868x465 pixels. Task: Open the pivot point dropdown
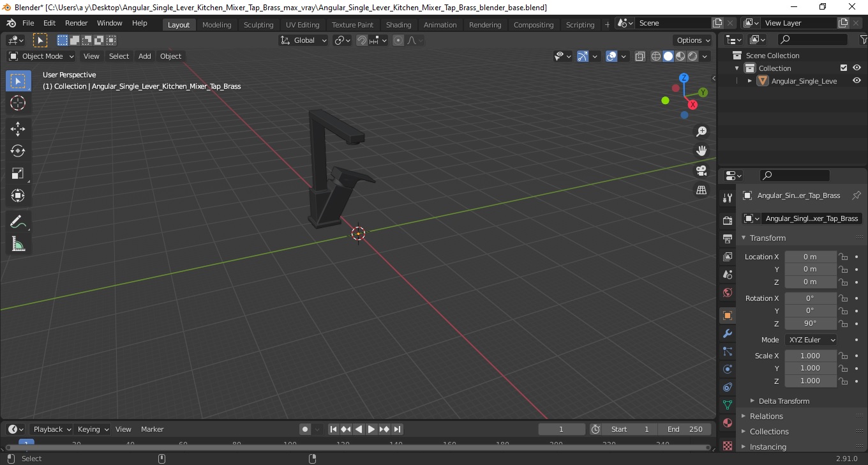click(x=343, y=40)
